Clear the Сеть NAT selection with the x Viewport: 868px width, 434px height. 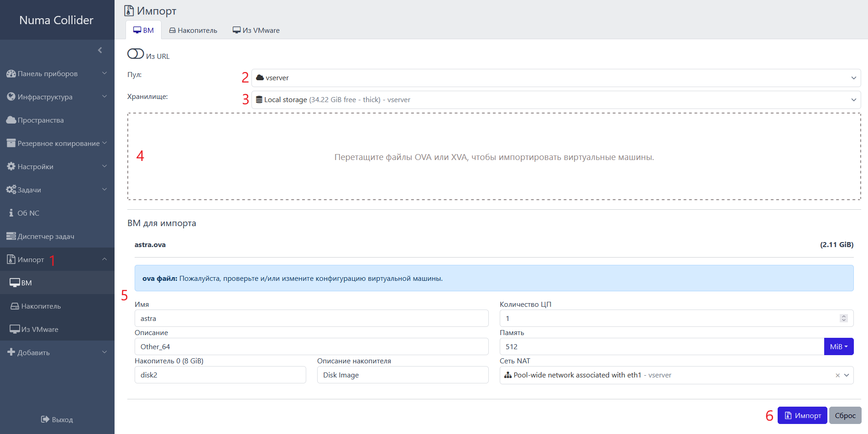point(837,375)
